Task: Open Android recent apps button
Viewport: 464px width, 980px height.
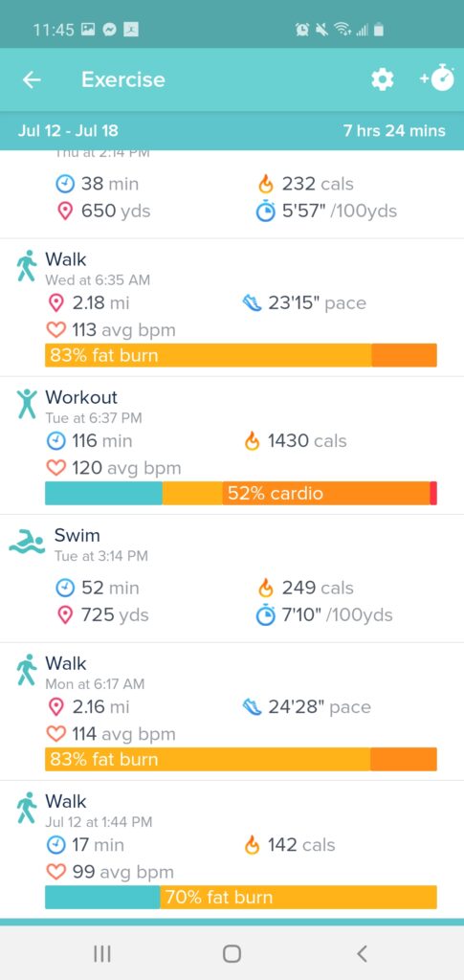Action: pyautogui.click(x=101, y=953)
